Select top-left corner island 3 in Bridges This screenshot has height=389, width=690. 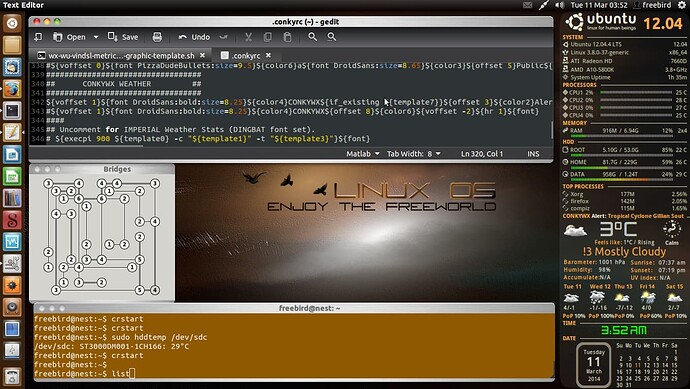48,183
